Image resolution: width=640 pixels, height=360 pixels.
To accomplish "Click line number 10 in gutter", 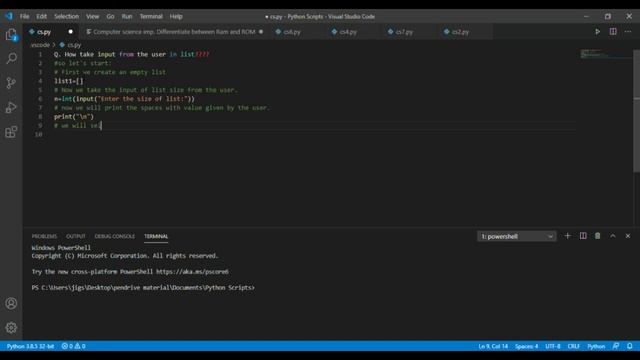I will 38,134.
